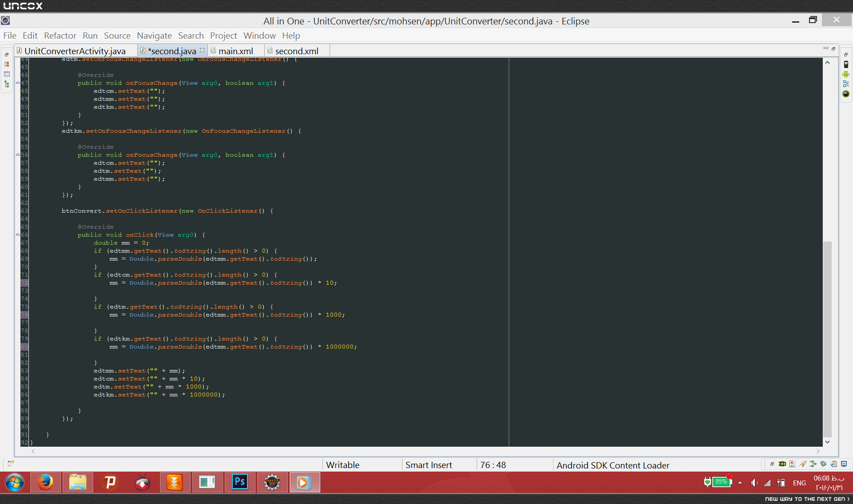
Task: Open the round LogCat icon in right trim
Action: 846,94
